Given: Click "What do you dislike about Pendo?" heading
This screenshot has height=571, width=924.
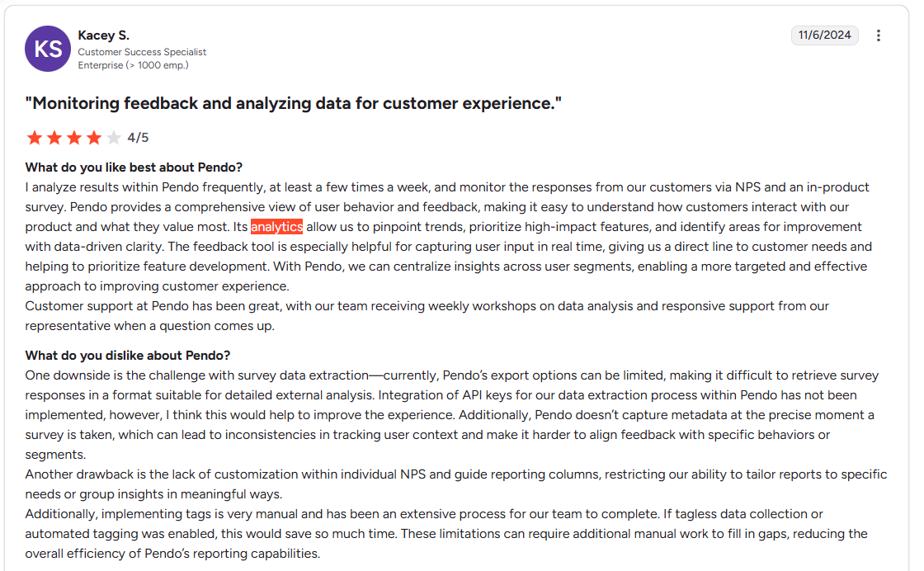Looking at the screenshot, I should (128, 356).
